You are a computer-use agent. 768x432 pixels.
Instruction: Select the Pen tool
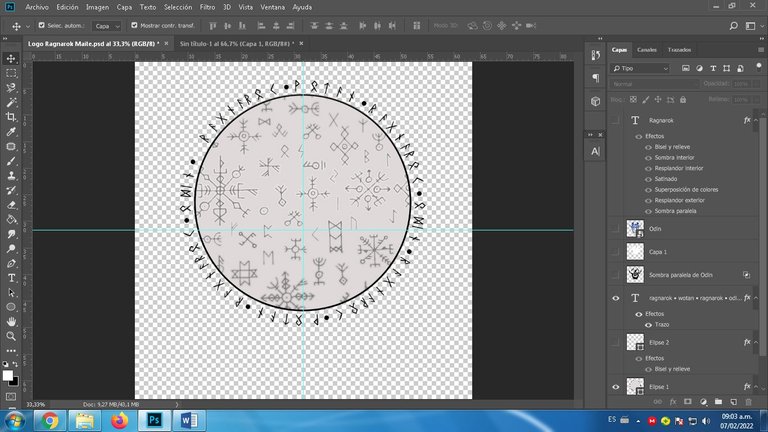coord(11,264)
